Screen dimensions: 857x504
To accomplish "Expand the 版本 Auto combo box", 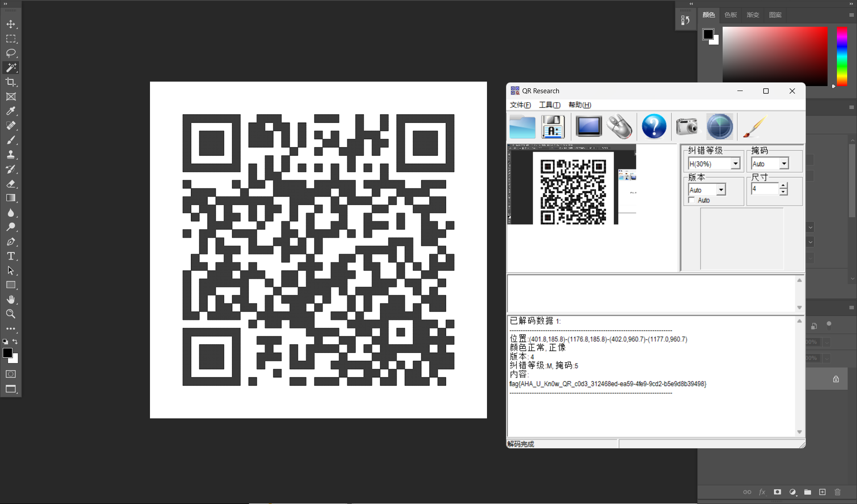I will pos(721,190).
